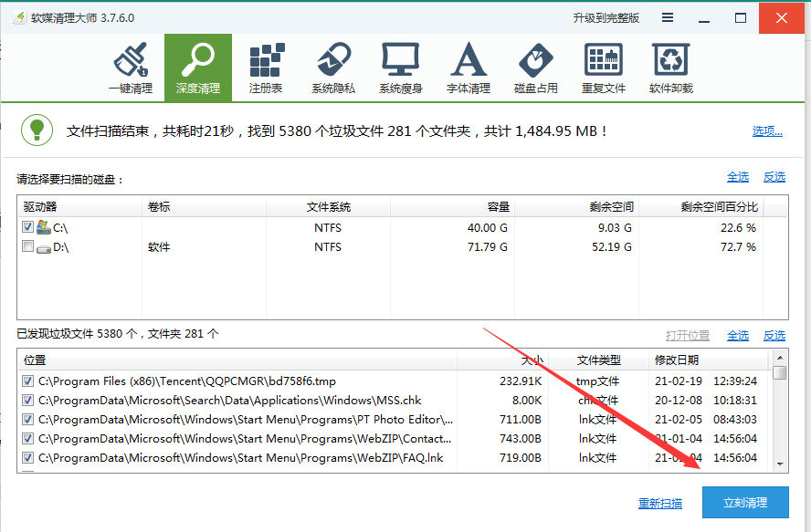Sort drives by 剩余空间 column header
This screenshot has width=811, height=532.
[576, 207]
